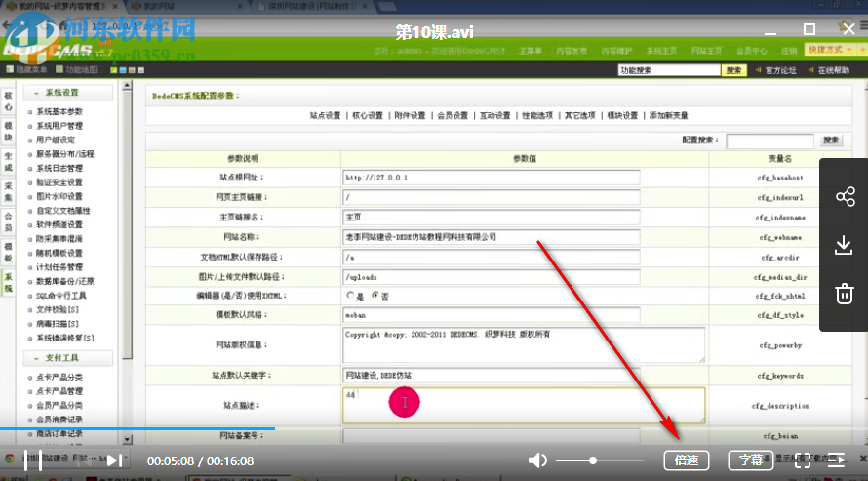868x481 pixels.
Task: Enter fullscreen with the fullscreen icon
Action: pyautogui.click(x=803, y=461)
